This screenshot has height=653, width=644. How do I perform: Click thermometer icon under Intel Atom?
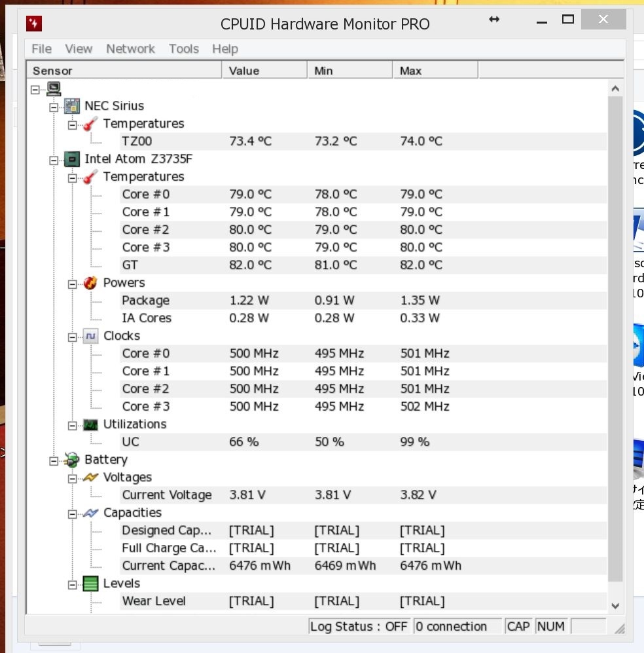click(x=90, y=177)
